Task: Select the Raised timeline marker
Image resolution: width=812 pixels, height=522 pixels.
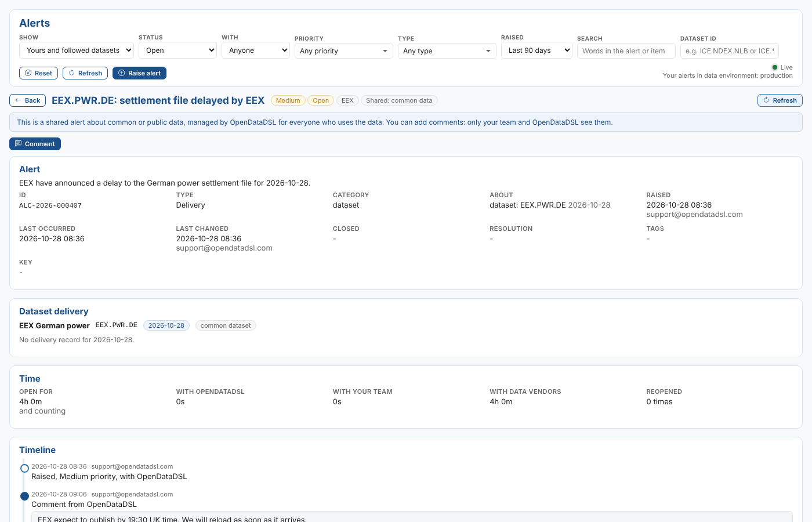Action: pos(24,468)
